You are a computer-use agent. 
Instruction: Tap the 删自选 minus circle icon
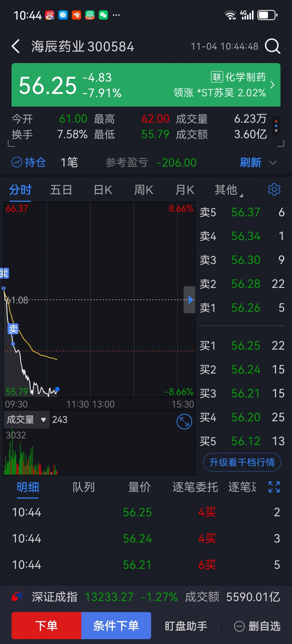click(239, 626)
